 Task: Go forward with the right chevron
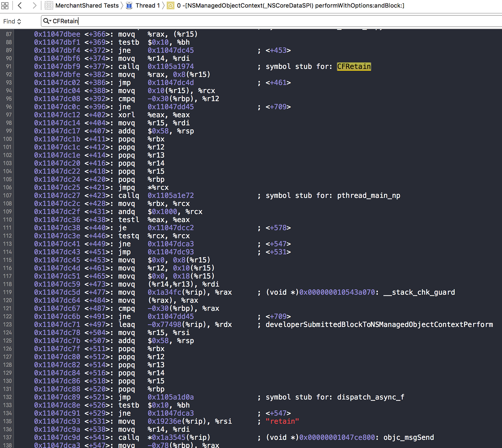(34, 5)
